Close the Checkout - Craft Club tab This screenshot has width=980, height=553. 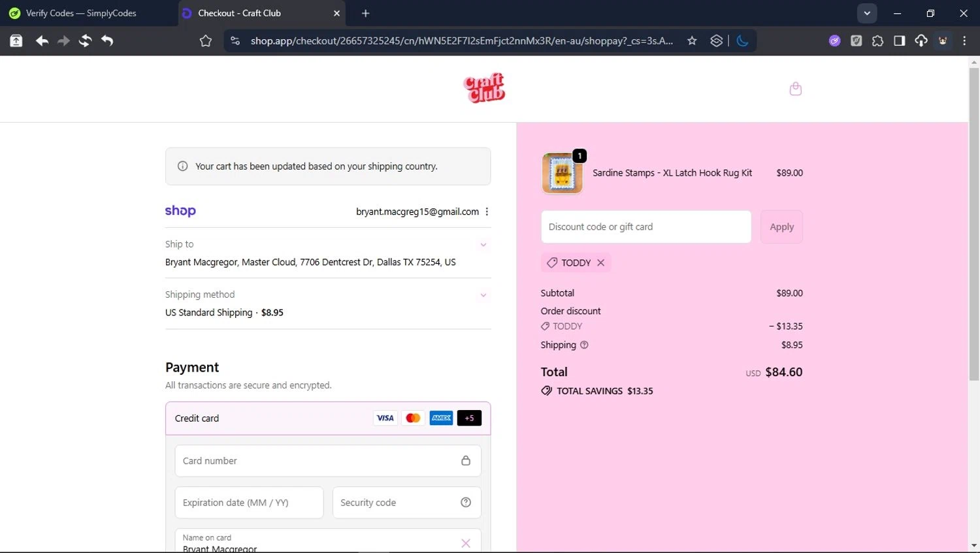[x=336, y=13]
